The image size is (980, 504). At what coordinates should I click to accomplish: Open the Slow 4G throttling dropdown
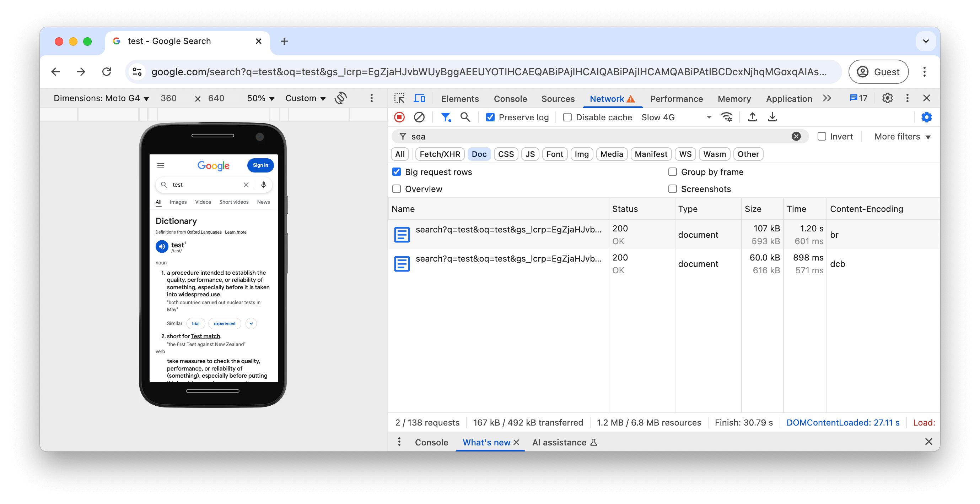point(675,117)
